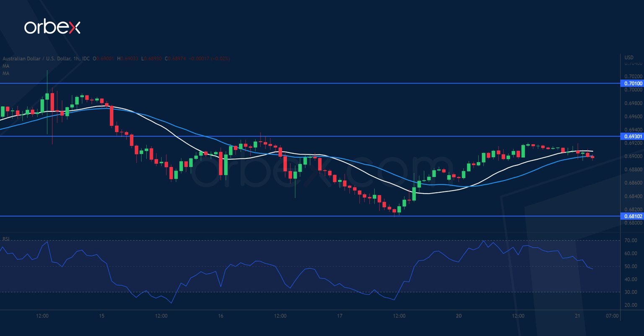Click the open value O0.69001 in the header
The image size is (644, 336).
103,59
